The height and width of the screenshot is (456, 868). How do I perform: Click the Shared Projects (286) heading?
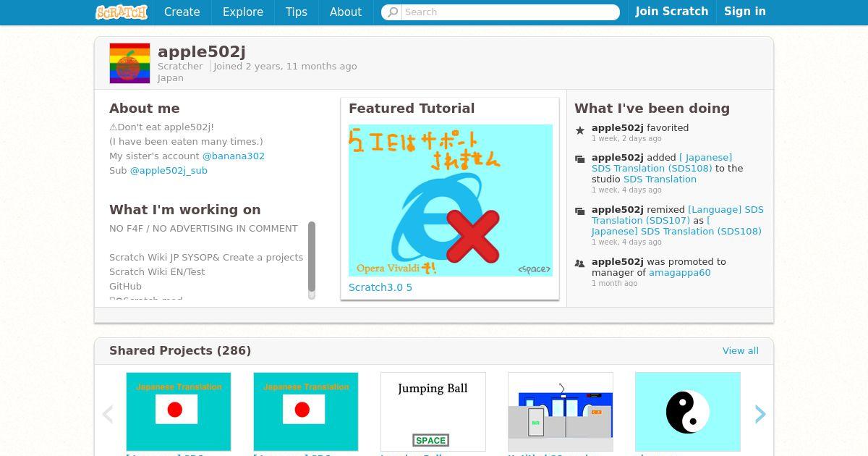tap(180, 351)
